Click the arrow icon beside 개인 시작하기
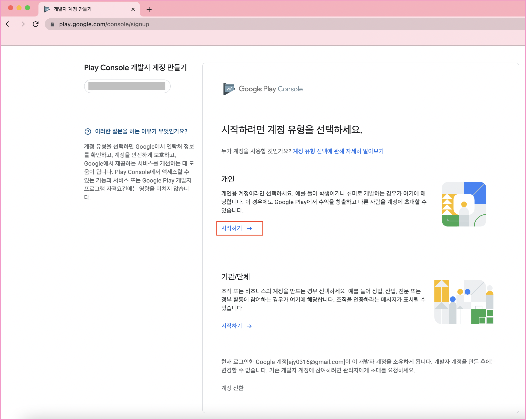 (x=249, y=228)
